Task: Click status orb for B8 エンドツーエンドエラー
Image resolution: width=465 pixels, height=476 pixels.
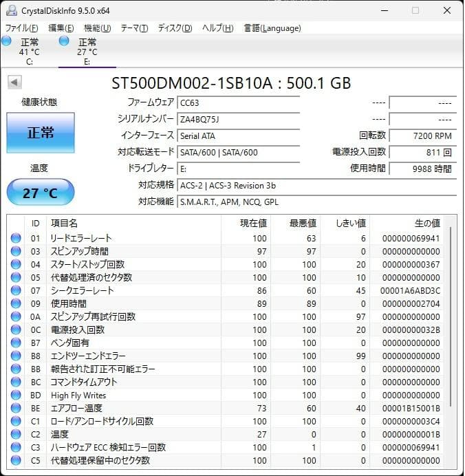Action: [16, 356]
